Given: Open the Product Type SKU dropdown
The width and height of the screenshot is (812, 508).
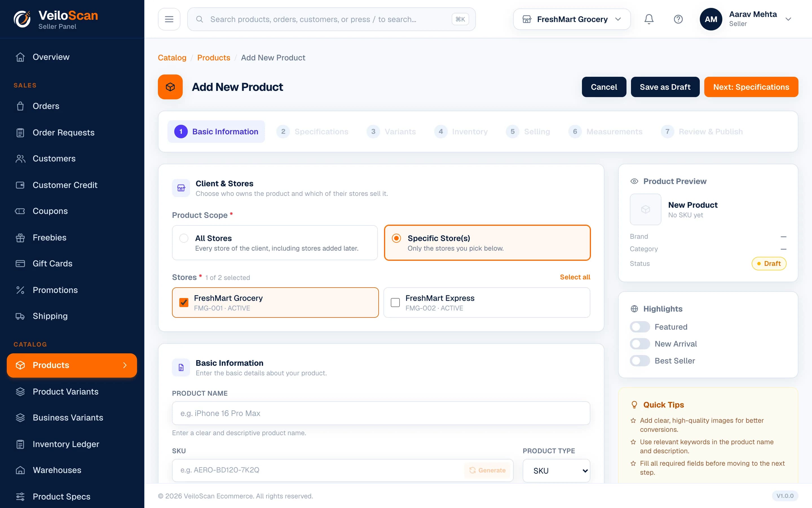Looking at the screenshot, I should click(556, 470).
